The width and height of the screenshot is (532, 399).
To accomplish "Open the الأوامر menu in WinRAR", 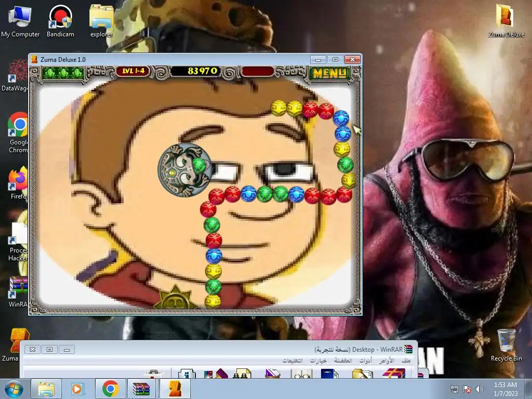I will [387, 361].
